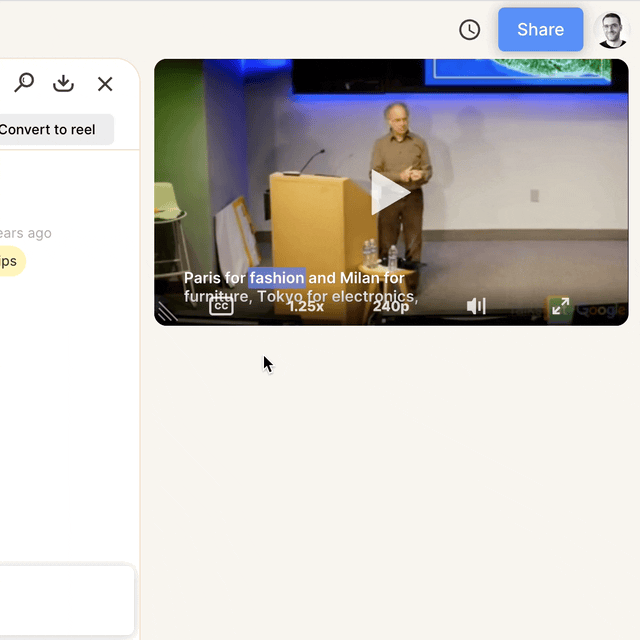Click the "ears ago" timestamp text

click(26, 233)
